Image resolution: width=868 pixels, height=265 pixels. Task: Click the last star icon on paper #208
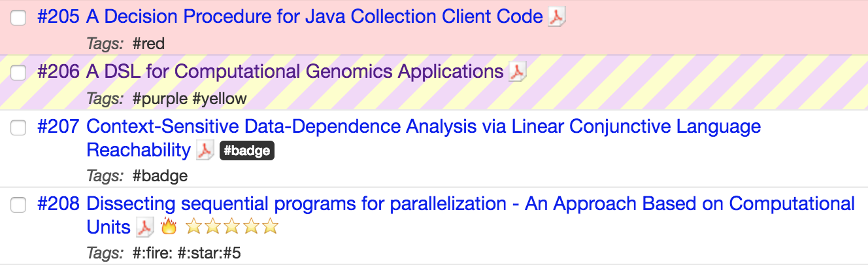[x=270, y=227]
